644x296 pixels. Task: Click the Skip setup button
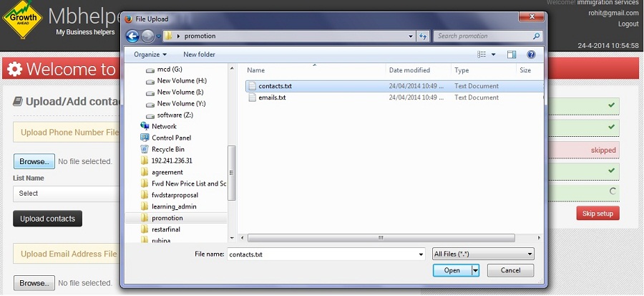597,214
